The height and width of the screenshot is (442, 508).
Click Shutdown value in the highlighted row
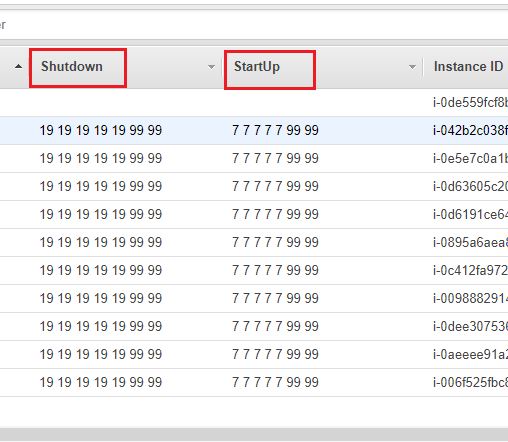coord(101,130)
